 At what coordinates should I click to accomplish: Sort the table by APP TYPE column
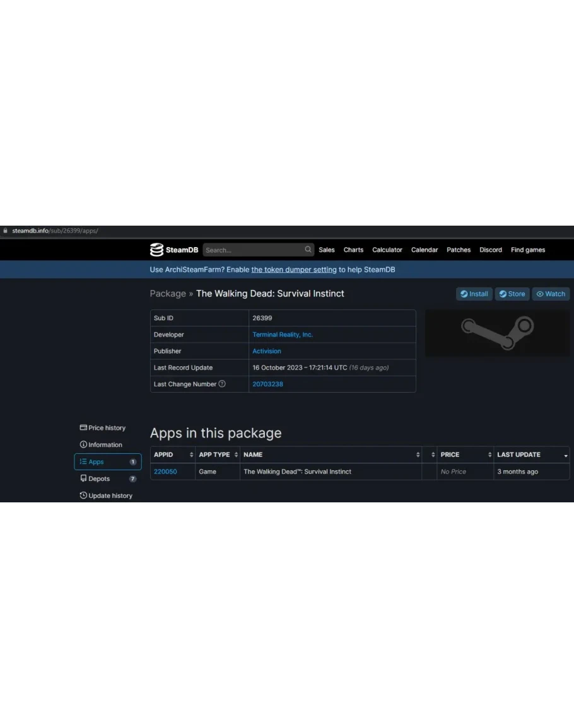point(218,454)
